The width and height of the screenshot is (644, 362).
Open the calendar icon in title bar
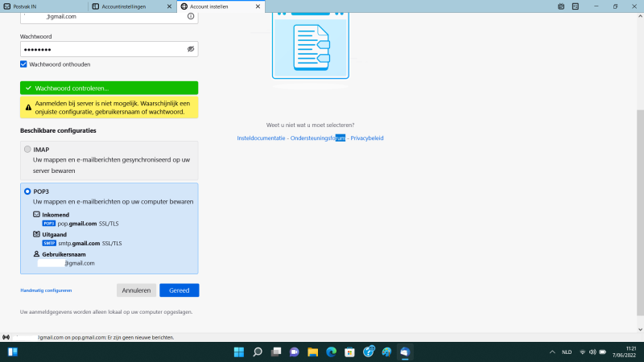tap(561, 6)
